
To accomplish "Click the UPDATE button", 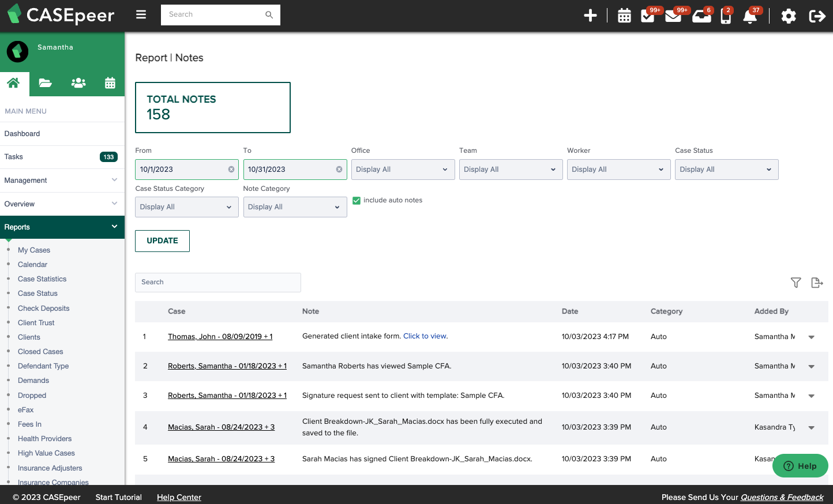I will [x=162, y=241].
